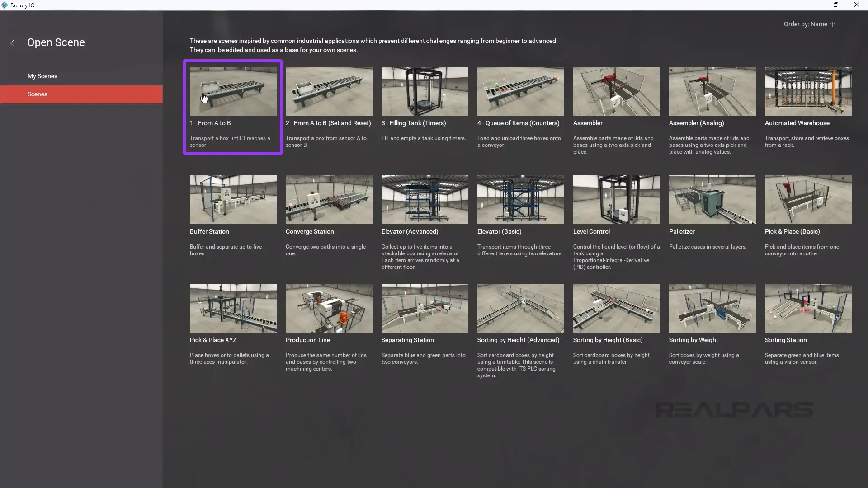Image resolution: width=868 pixels, height=488 pixels.
Task: Click the Factory IO title bar icon
Action: tap(5, 5)
